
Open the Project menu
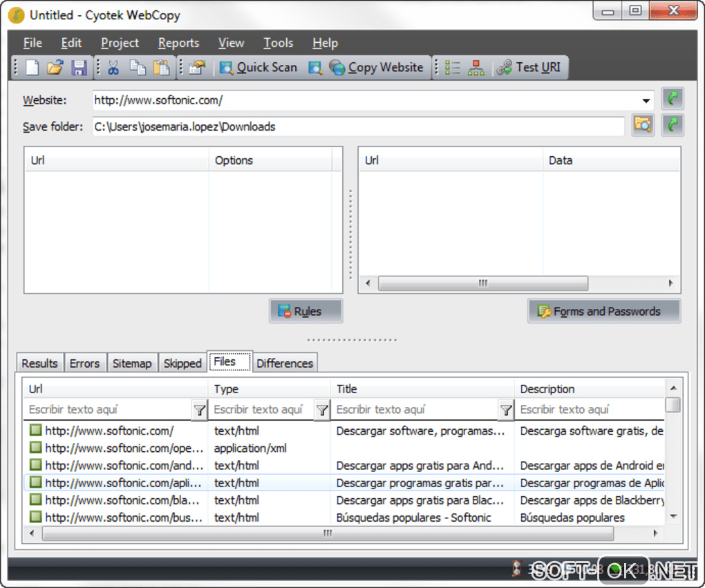click(x=120, y=43)
